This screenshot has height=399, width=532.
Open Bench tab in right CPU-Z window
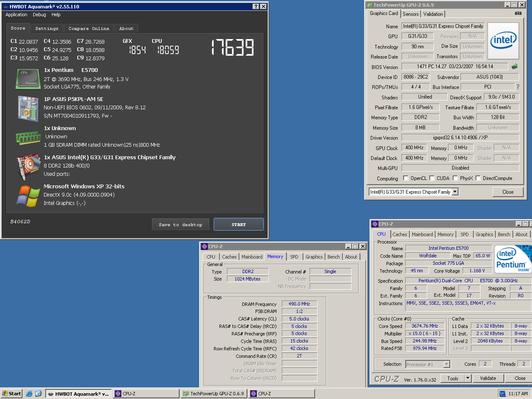click(x=504, y=234)
